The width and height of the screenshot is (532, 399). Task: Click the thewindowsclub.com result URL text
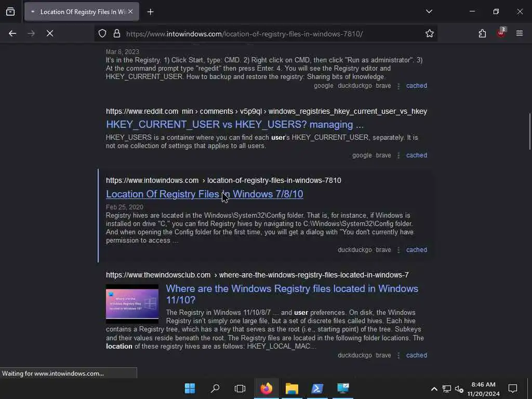[x=257, y=275]
